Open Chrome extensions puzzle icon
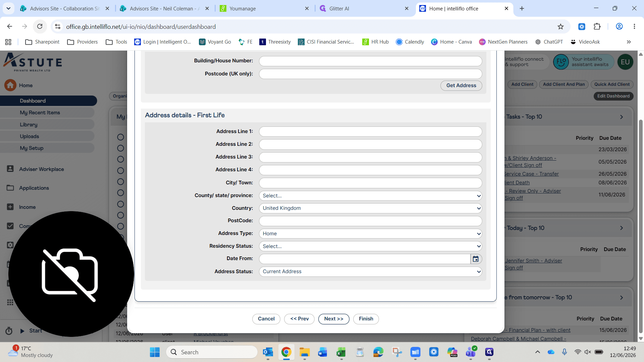Viewport: 644px width, 362px height. point(597,26)
